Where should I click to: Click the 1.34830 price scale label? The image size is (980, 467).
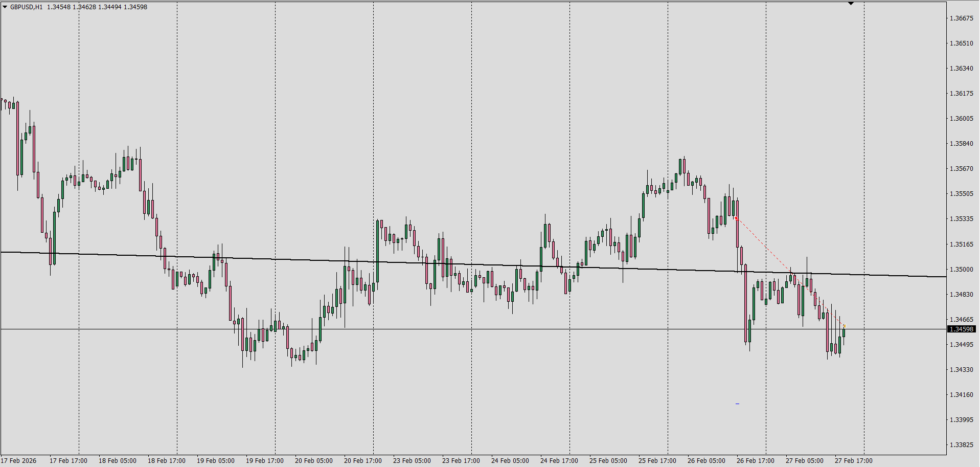pos(962,295)
